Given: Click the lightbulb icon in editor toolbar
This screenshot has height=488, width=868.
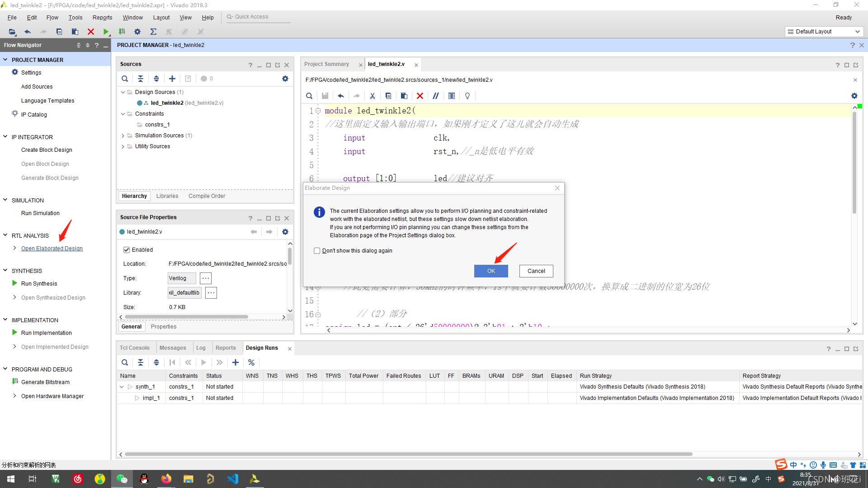Looking at the screenshot, I should [467, 96].
